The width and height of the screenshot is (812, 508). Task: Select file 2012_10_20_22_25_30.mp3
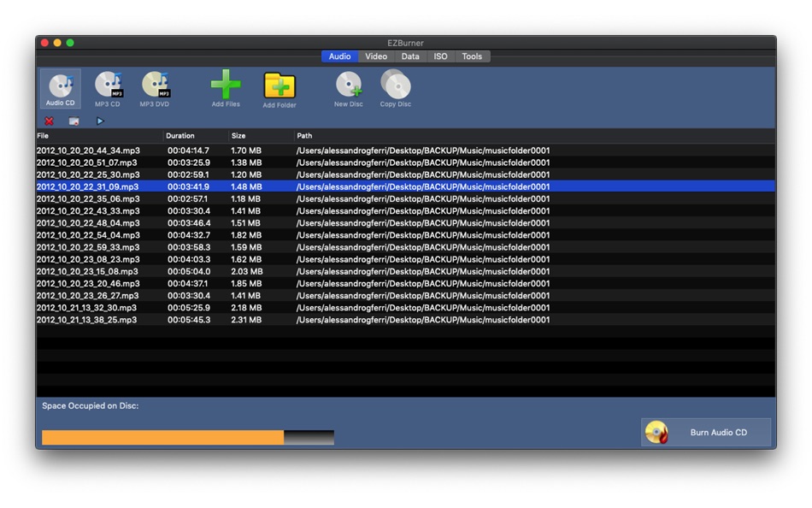point(88,174)
